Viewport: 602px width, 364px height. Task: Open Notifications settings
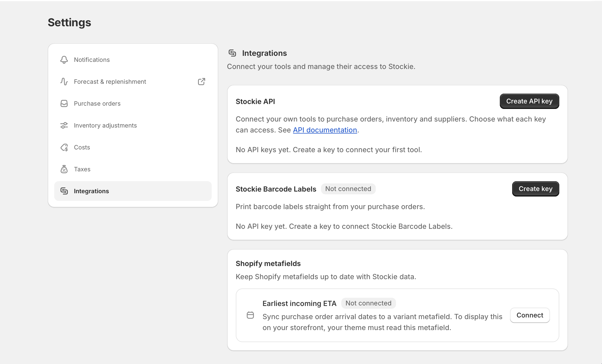point(133,60)
